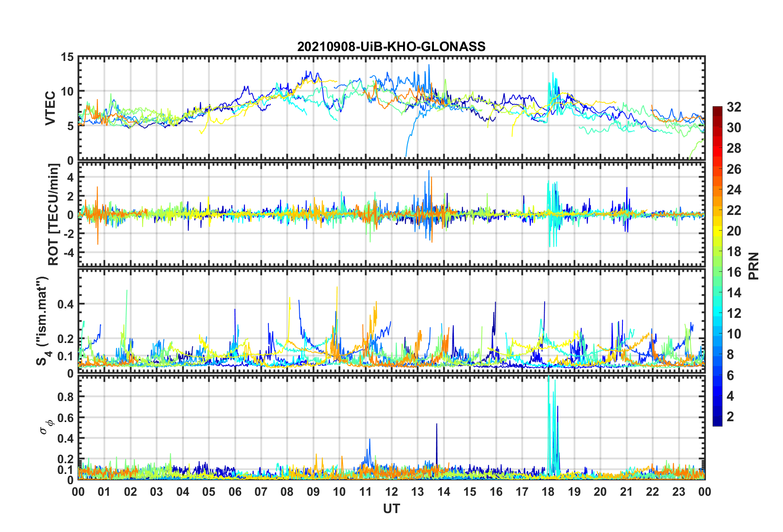
Task: Click the 5 tick on the VTEC axis
Action: pyautogui.click(x=70, y=126)
